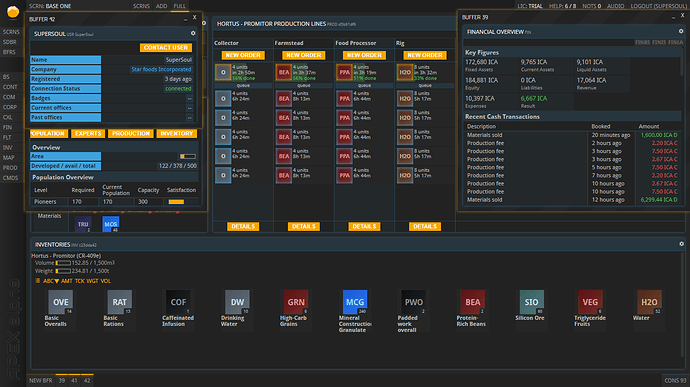Click the APEX logo icon

[13, 12]
